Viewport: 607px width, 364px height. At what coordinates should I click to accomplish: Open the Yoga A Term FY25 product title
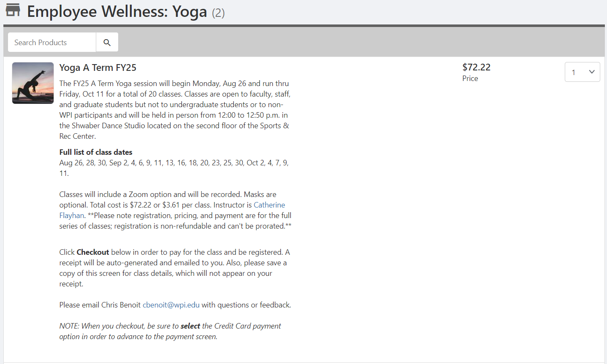(98, 68)
